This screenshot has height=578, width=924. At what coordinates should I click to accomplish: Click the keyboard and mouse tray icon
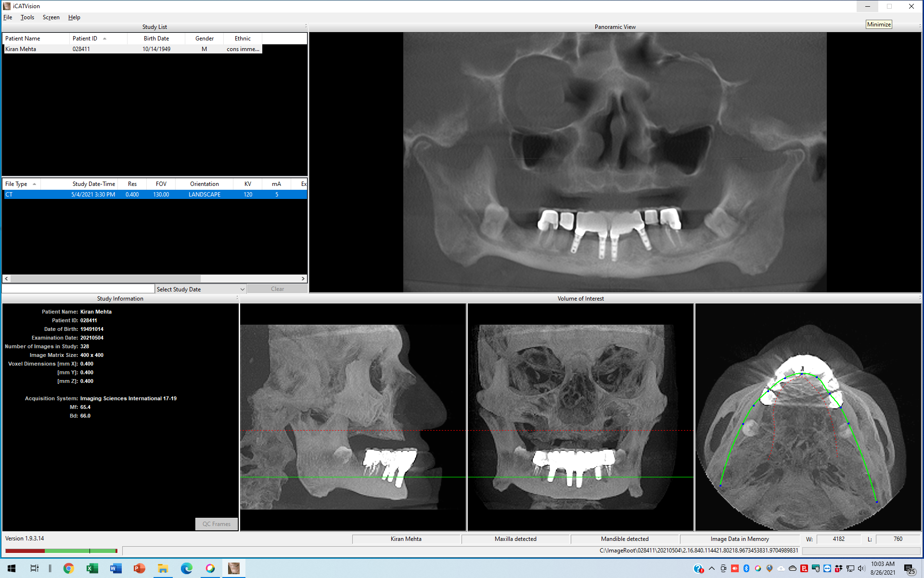click(816, 568)
